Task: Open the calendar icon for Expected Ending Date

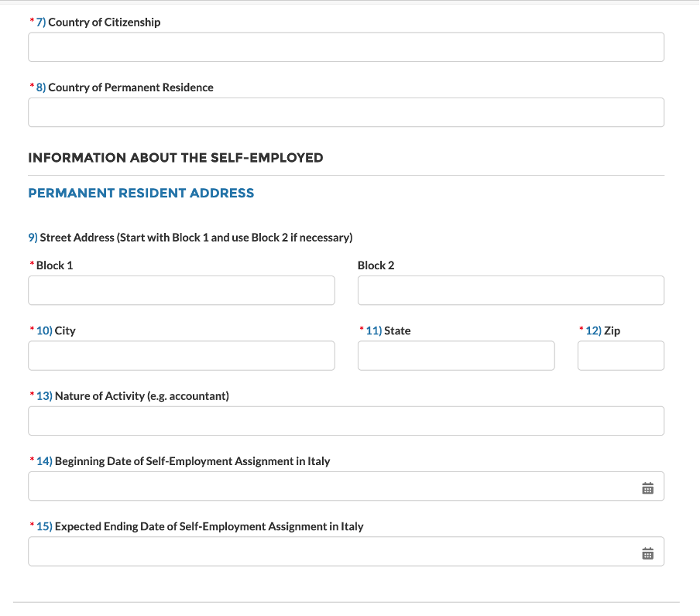Action: click(649, 551)
